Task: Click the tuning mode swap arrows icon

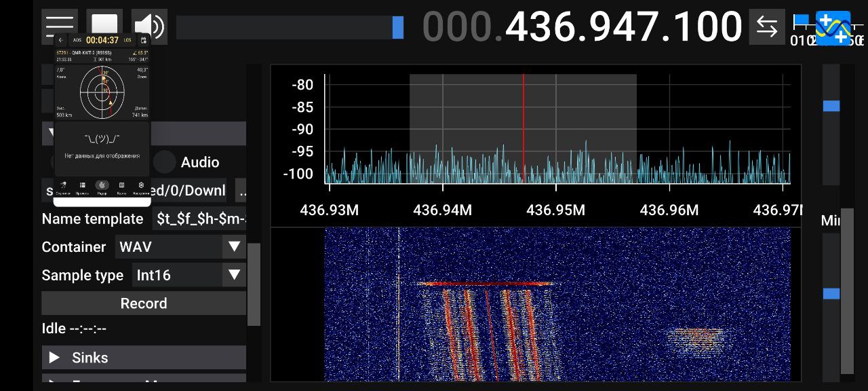Action: click(x=767, y=26)
